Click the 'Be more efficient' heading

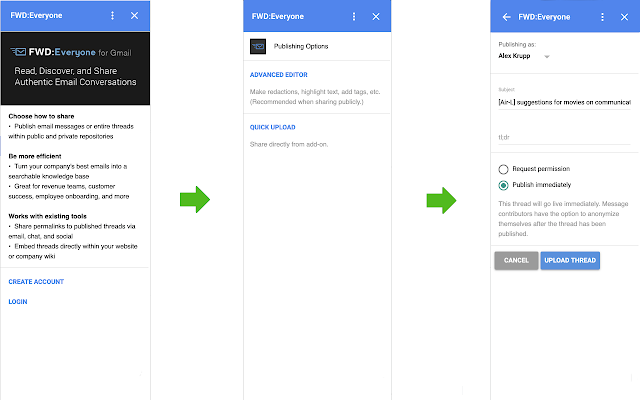35,156
